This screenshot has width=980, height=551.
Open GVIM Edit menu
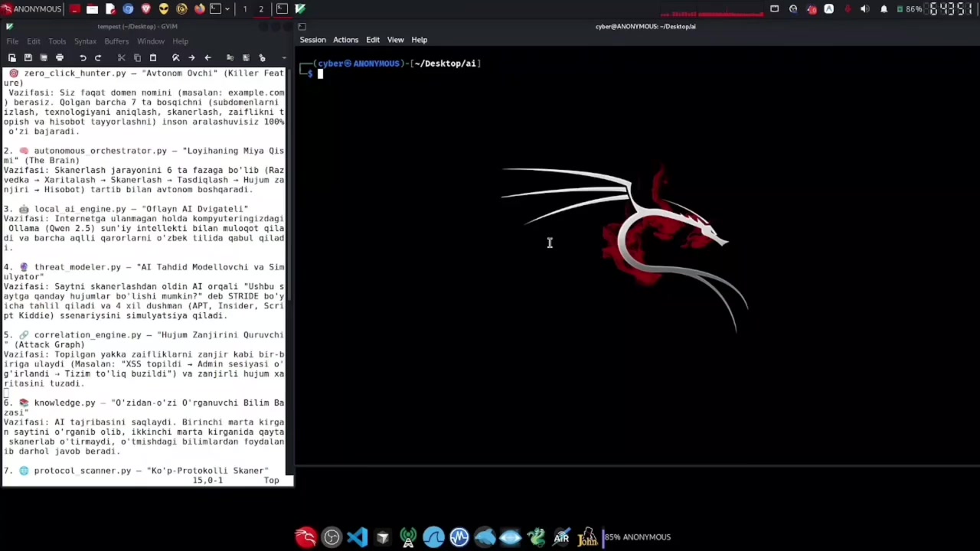click(34, 41)
